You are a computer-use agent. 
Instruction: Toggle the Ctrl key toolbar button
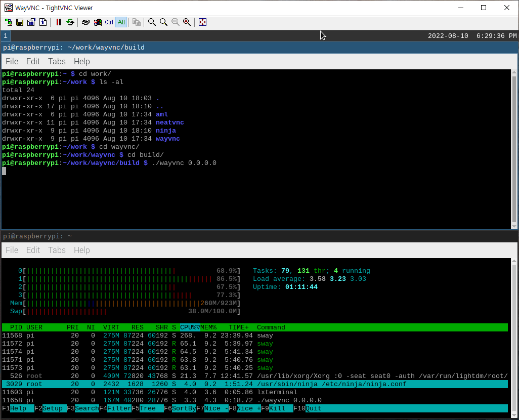109,22
